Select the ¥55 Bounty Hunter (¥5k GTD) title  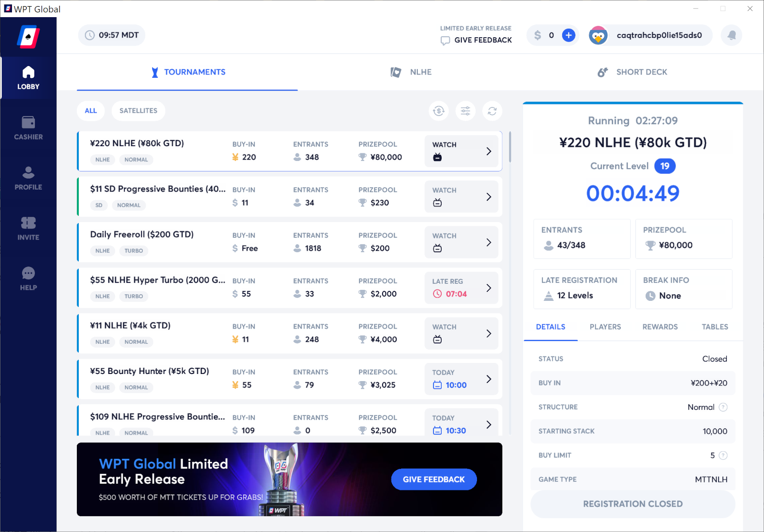149,371
